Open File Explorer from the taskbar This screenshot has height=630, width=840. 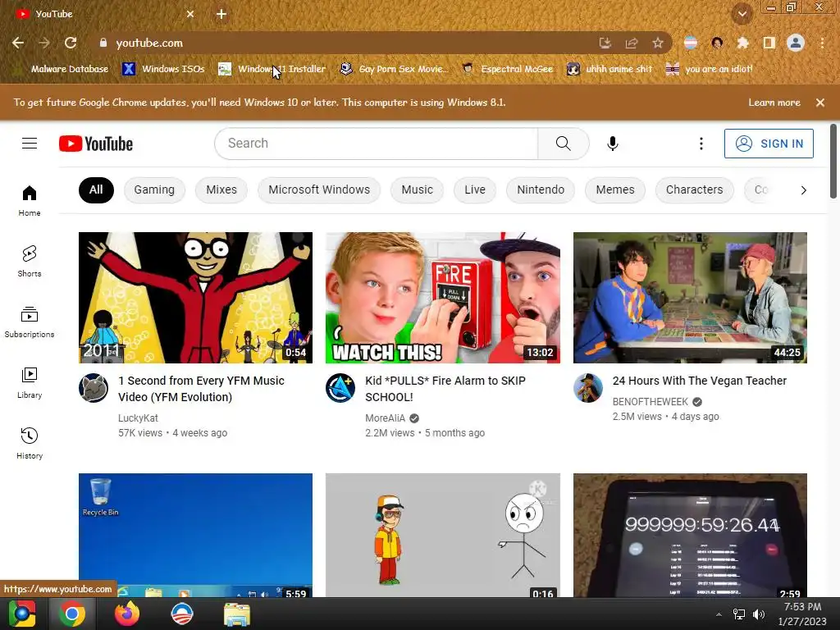coord(237,614)
